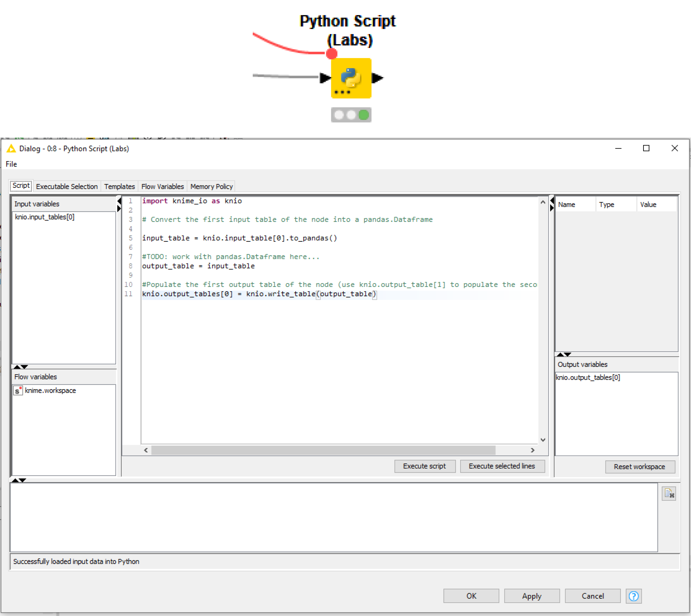Click the Reset workspace button

(x=639, y=467)
